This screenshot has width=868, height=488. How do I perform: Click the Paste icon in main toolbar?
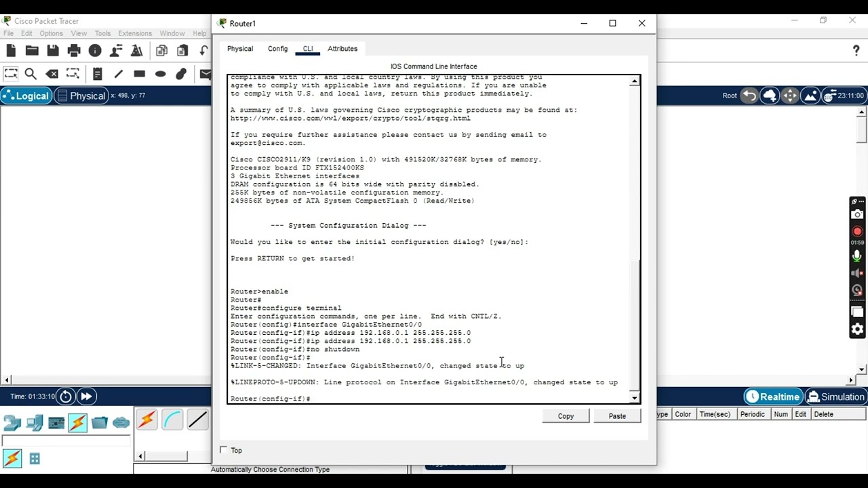point(182,51)
